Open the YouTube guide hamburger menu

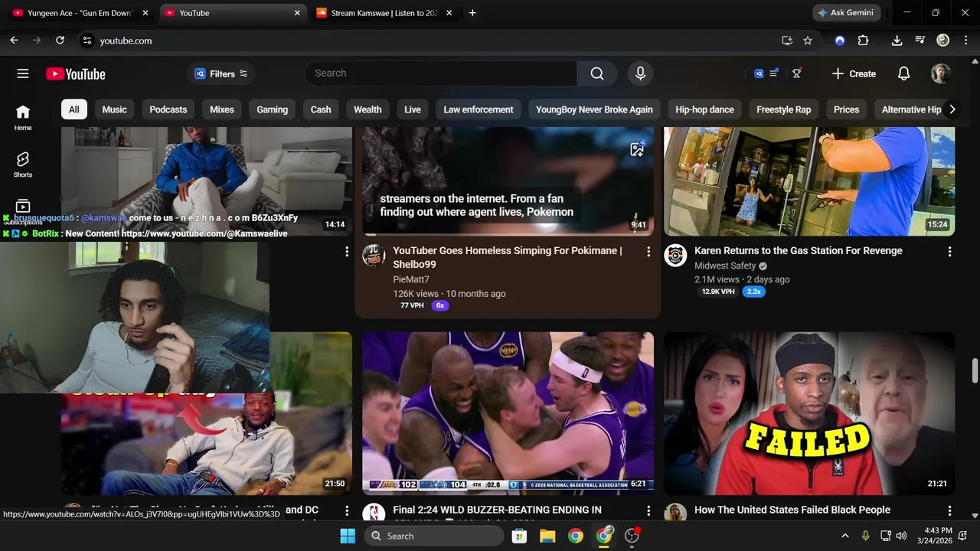click(x=23, y=73)
